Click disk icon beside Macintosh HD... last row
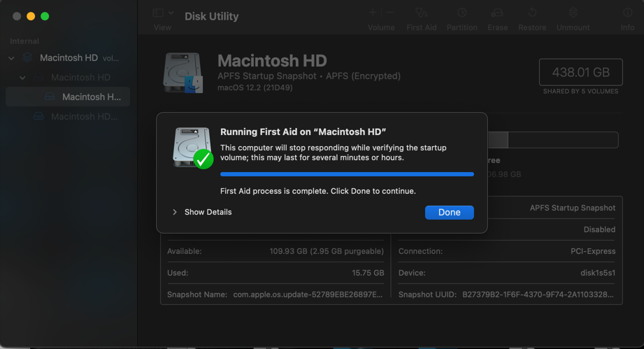This screenshot has height=349, width=644. pyautogui.click(x=38, y=116)
